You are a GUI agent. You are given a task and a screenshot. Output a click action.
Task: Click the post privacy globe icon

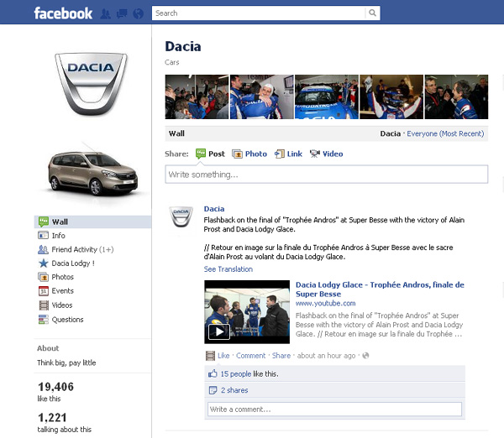[x=365, y=356]
